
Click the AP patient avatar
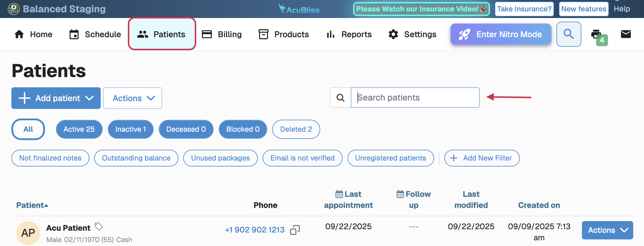tap(28, 233)
